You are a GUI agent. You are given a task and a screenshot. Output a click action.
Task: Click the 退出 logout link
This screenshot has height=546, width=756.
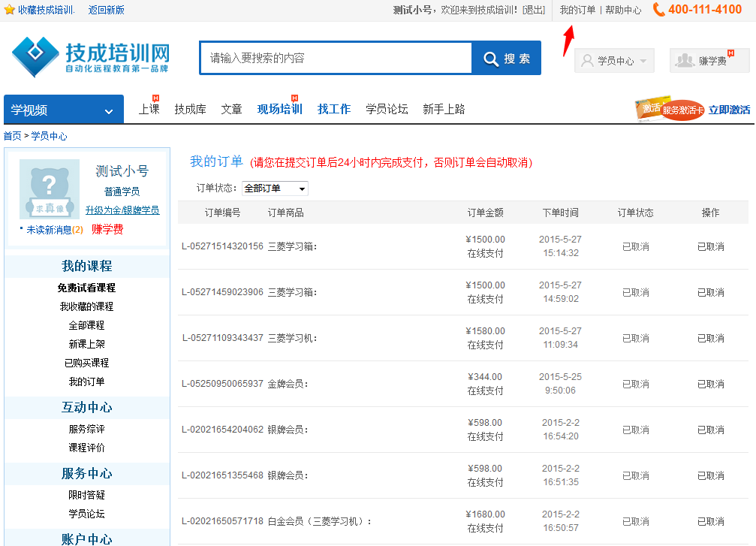pyautogui.click(x=534, y=10)
